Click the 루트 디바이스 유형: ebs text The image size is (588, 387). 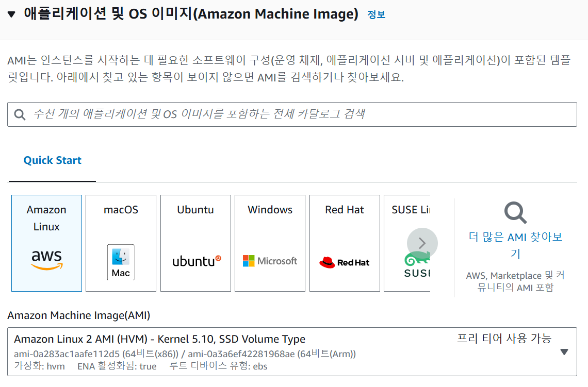coord(218,366)
